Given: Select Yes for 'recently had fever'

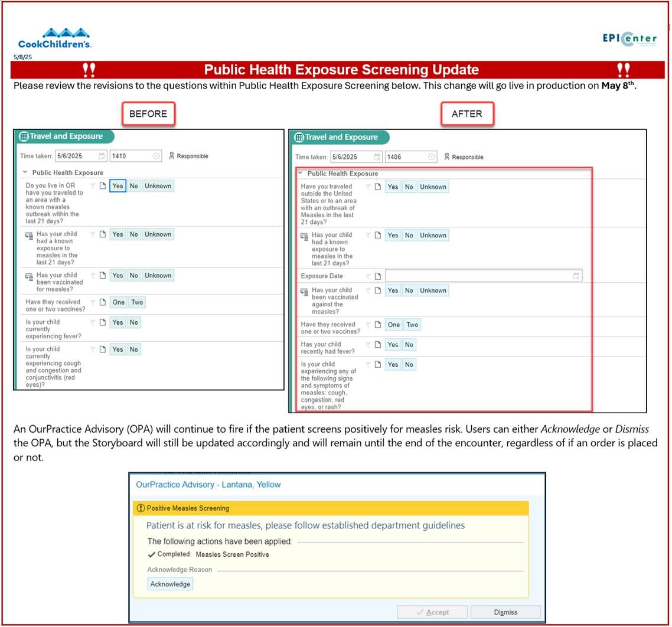Looking at the screenshot, I should pyautogui.click(x=393, y=345).
